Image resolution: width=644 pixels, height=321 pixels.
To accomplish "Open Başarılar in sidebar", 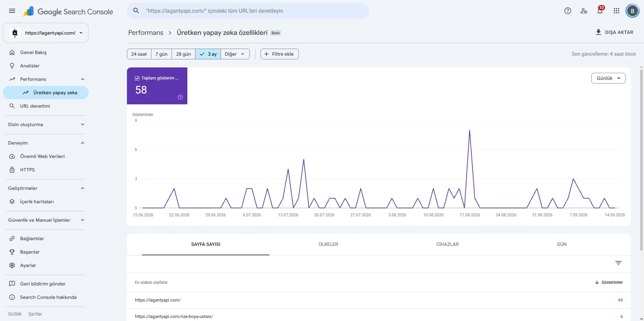I will pos(46,252).
